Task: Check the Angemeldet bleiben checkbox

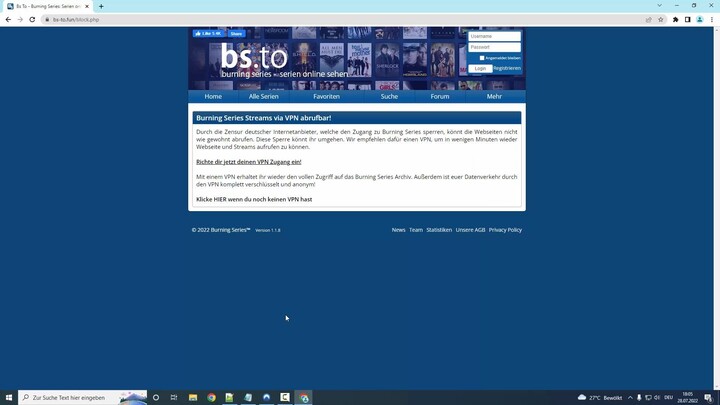Action: click(x=482, y=58)
